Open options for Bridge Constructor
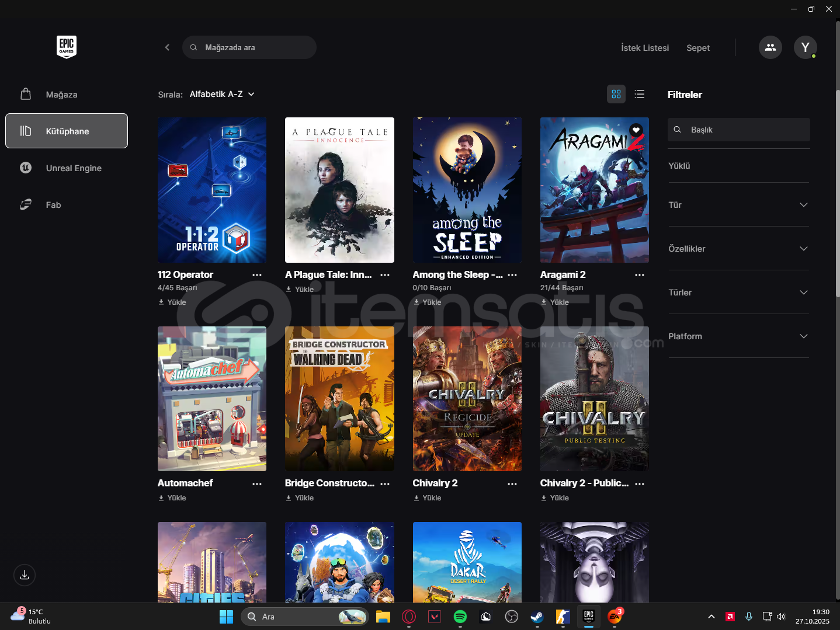The width and height of the screenshot is (840, 630). 385,484
